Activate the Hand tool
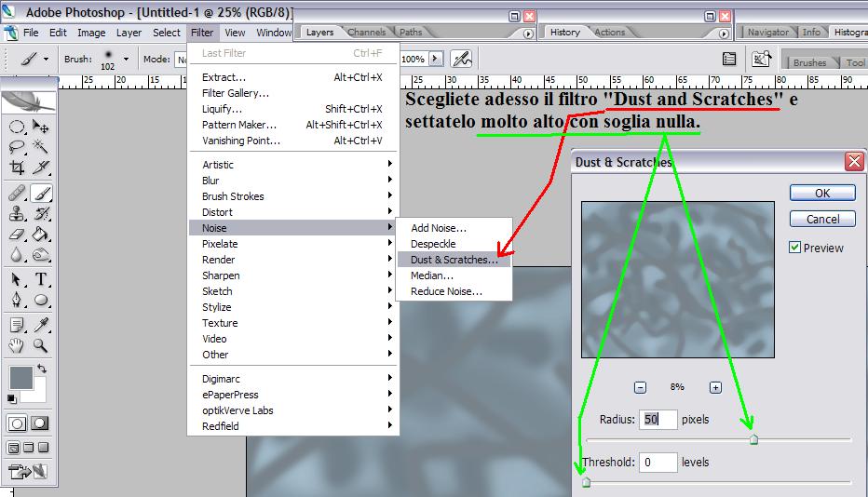The width and height of the screenshot is (868, 497). click(x=17, y=346)
